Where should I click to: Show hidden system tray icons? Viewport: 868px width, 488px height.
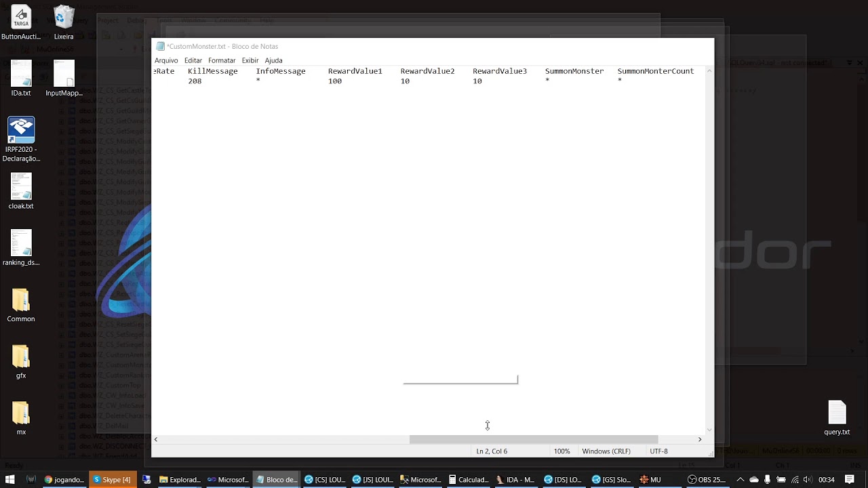(741, 479)
